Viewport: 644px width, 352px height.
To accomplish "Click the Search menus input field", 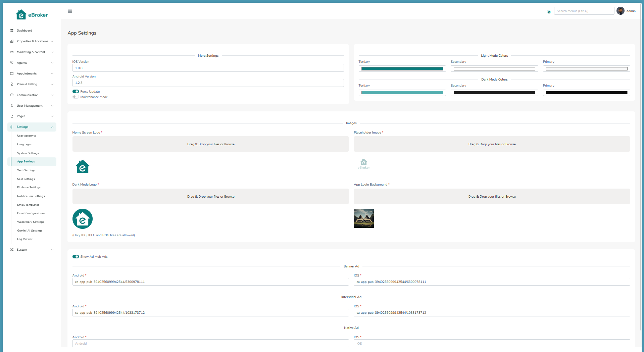I will pos(584,11).
